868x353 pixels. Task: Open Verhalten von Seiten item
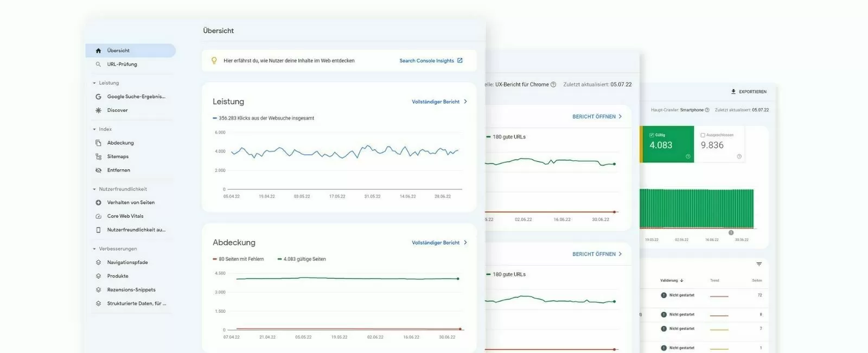click(x=131, y=203)
